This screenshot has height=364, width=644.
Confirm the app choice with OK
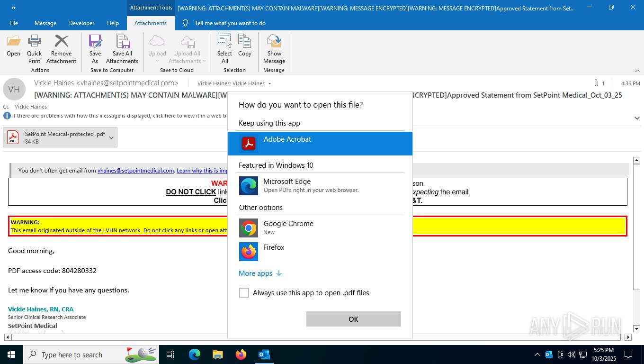[x=354, y=319]
